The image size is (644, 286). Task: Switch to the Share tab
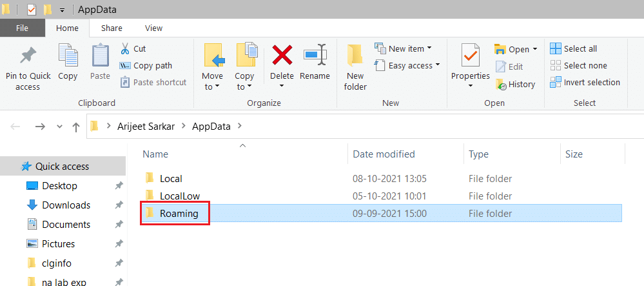(x=112, y=28)
